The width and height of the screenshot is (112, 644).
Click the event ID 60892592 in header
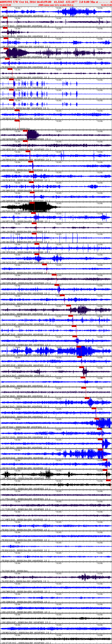click(x=6, y=2)
